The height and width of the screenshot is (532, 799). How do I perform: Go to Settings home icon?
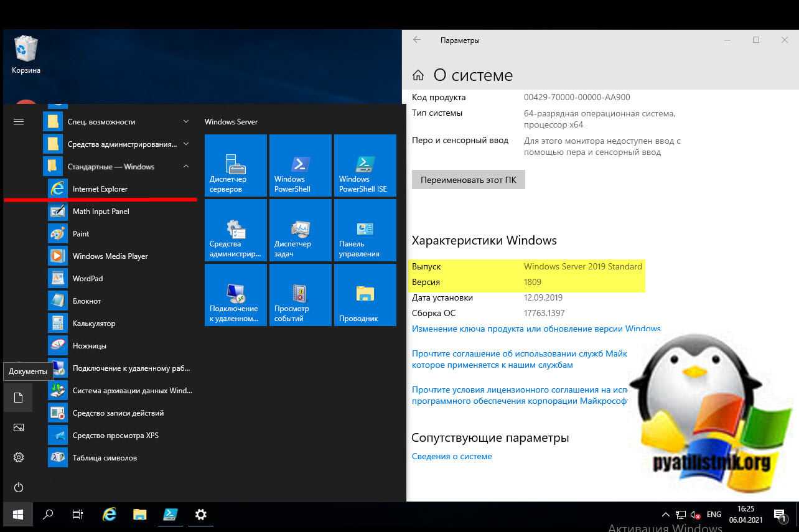click(x=418, y=75)
